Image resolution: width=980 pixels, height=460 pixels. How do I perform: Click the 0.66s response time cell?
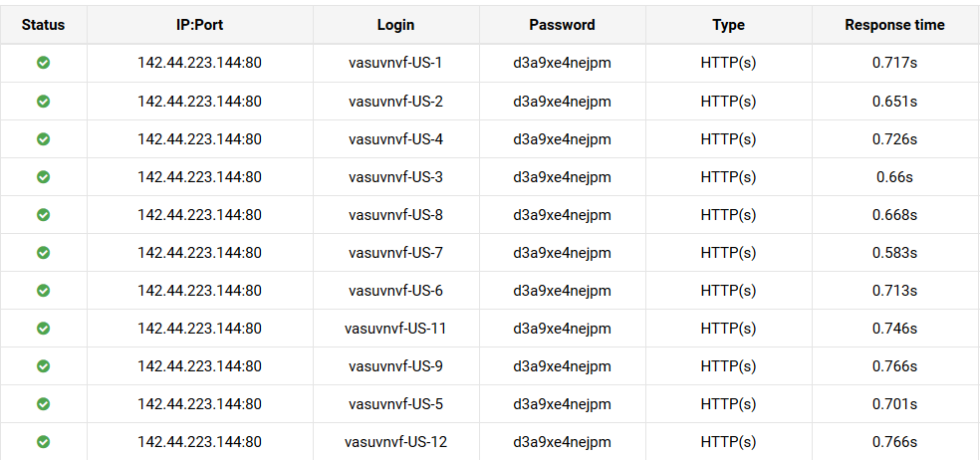[894, 176]
